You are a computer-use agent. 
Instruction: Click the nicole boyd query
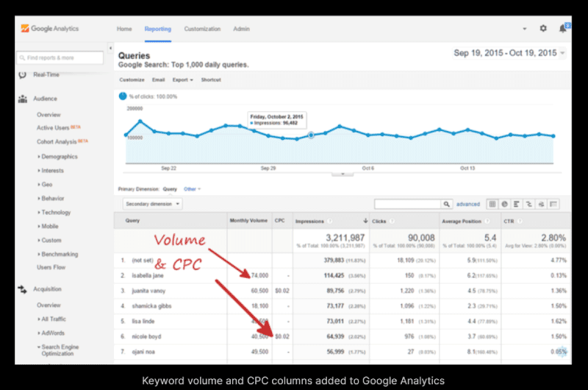coord(146,336)
